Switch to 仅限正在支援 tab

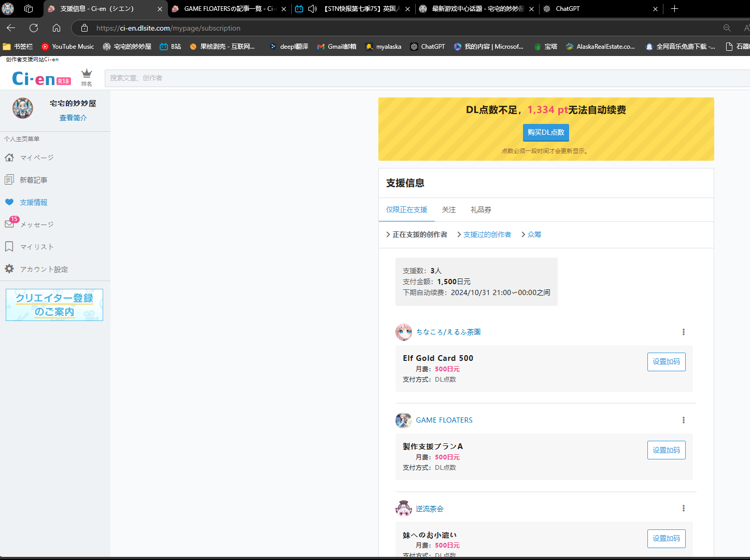click(407, 209)
